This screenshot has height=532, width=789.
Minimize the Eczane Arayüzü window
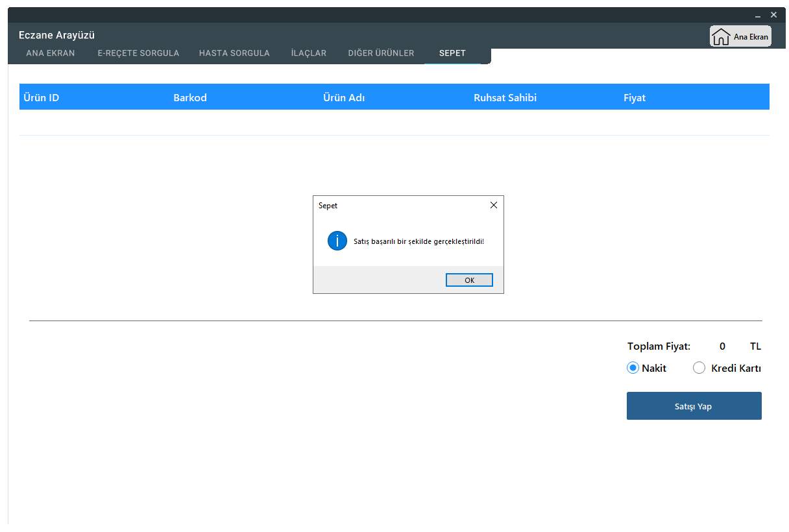757,15
